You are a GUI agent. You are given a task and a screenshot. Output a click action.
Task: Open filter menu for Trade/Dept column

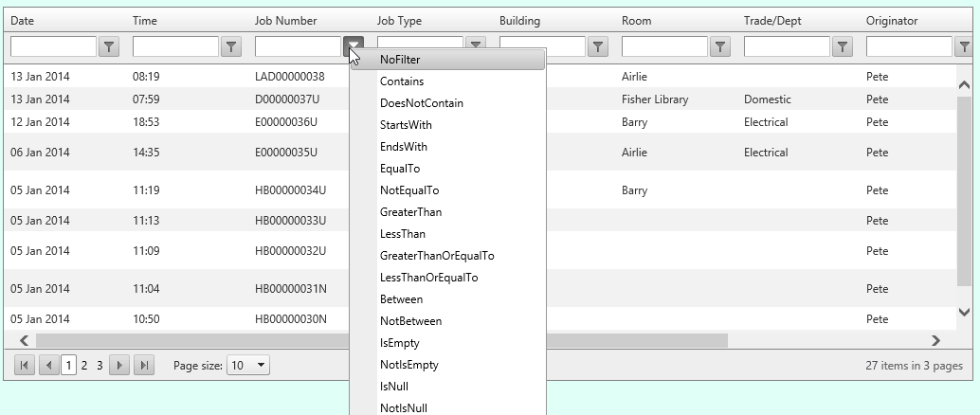pos(843,46)
